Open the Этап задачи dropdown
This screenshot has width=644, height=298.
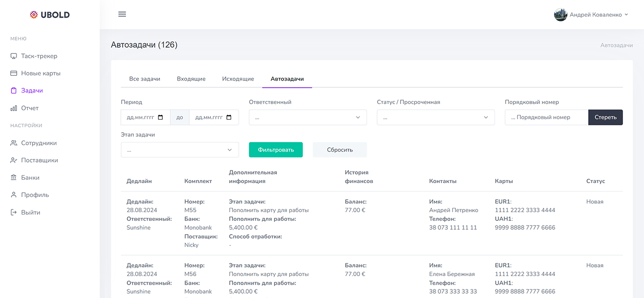tap(179, 149)
